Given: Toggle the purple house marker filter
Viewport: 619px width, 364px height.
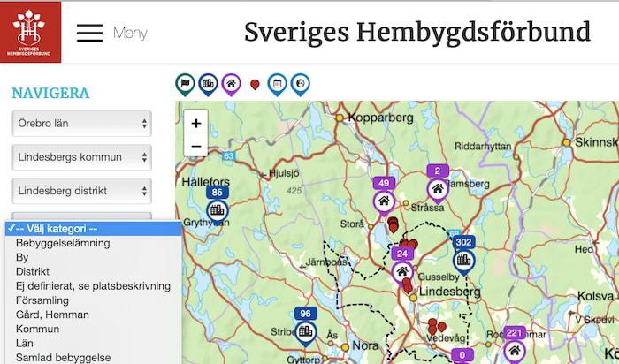Looking at the screenshot, I should (231, 84).
